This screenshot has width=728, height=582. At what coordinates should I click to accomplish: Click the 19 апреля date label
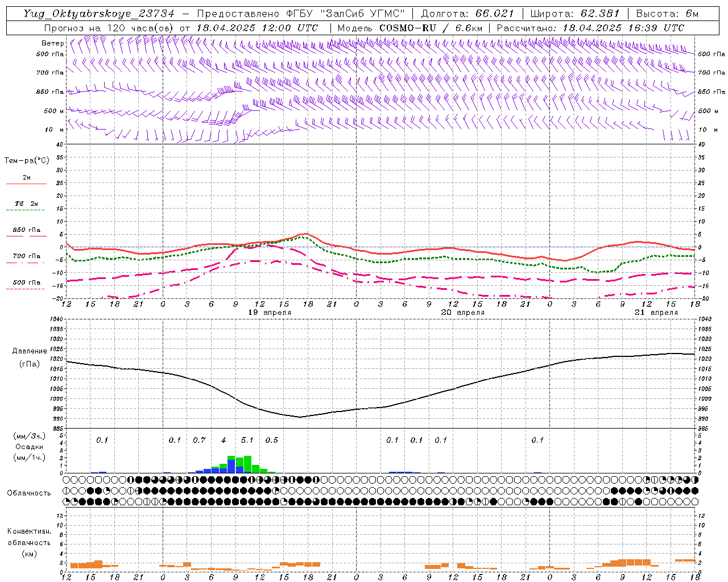click(x=270, y=313)
